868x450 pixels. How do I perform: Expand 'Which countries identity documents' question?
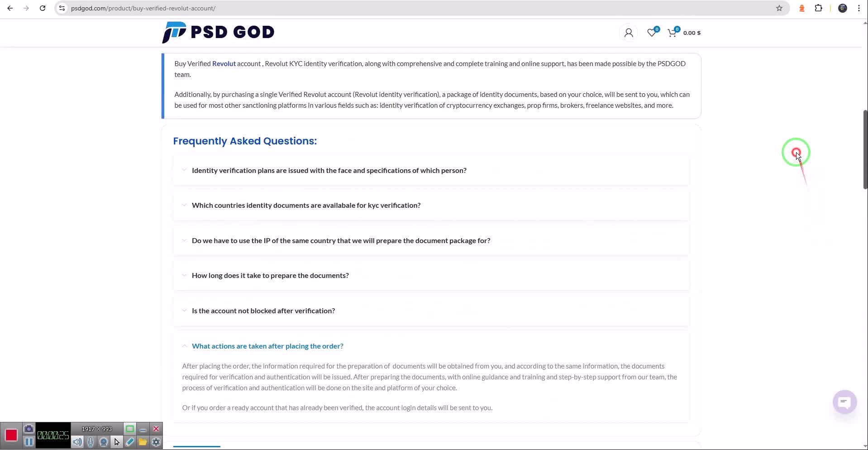pos(431,205)
